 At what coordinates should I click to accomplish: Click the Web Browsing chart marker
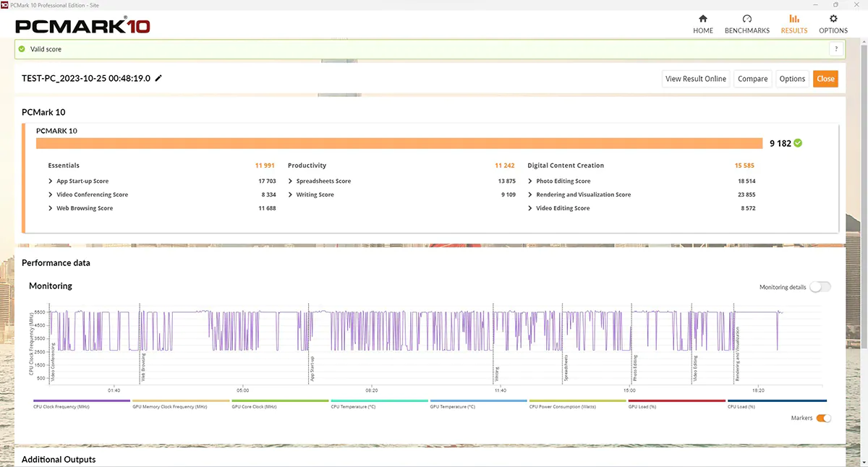coord(142,367)
